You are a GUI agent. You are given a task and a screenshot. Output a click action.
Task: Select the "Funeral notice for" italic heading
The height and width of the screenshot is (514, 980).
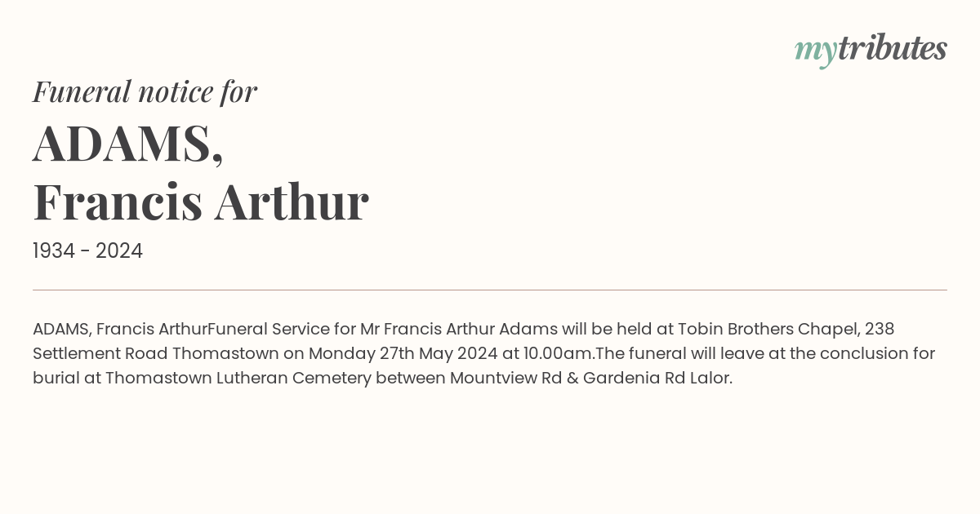(145, 91)
